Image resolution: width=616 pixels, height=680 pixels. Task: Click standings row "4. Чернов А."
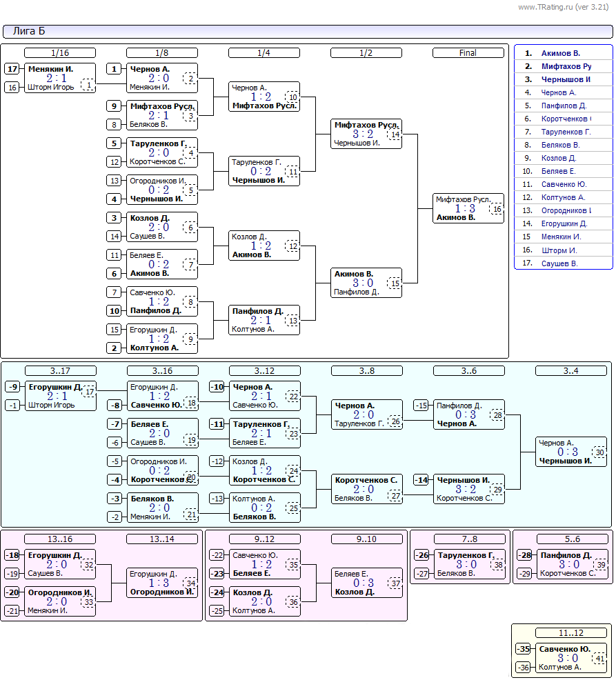[563, 92]
